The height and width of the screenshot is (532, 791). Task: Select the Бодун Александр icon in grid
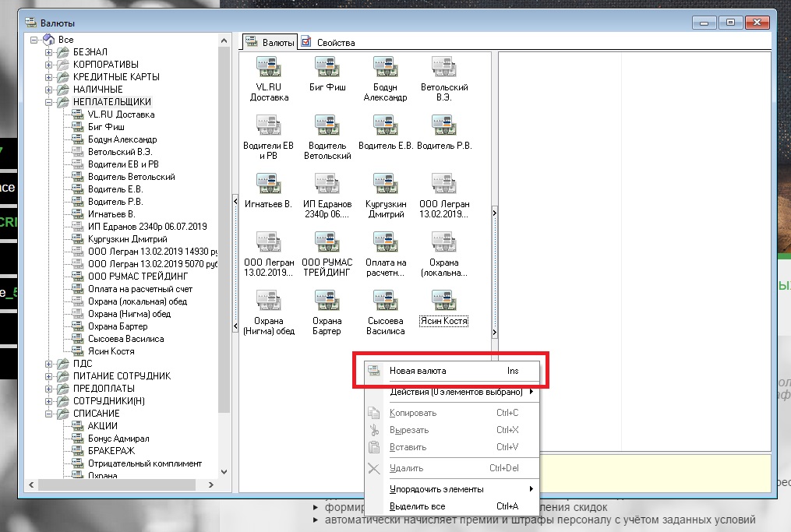(385, 68)
